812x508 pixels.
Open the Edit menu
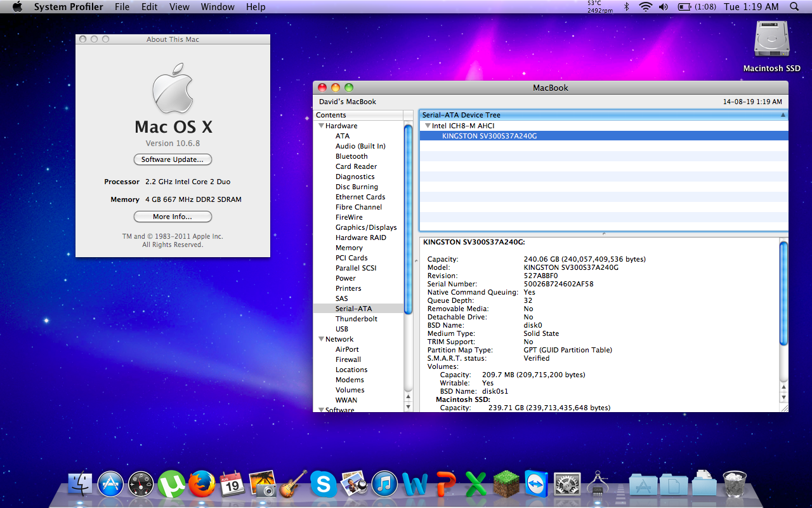(150, 7)
